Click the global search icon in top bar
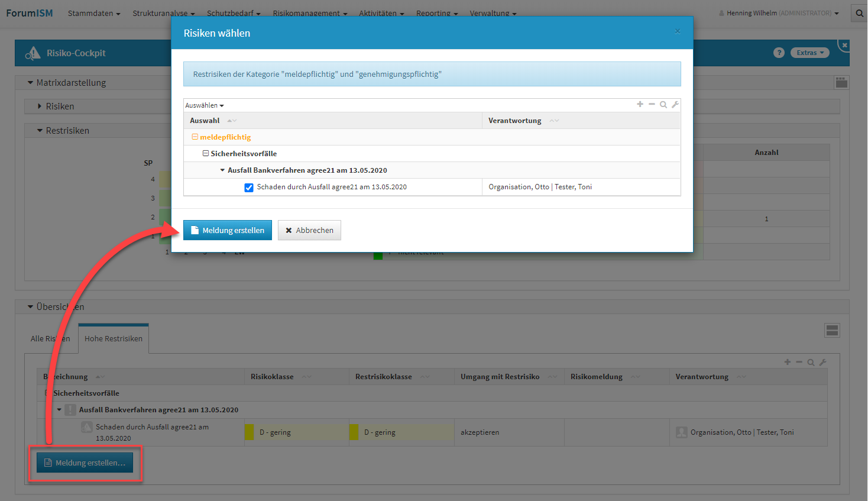Image resolution: width=868 pixels, height=501 pixels. pyautogui.click(x=860, y=13)
